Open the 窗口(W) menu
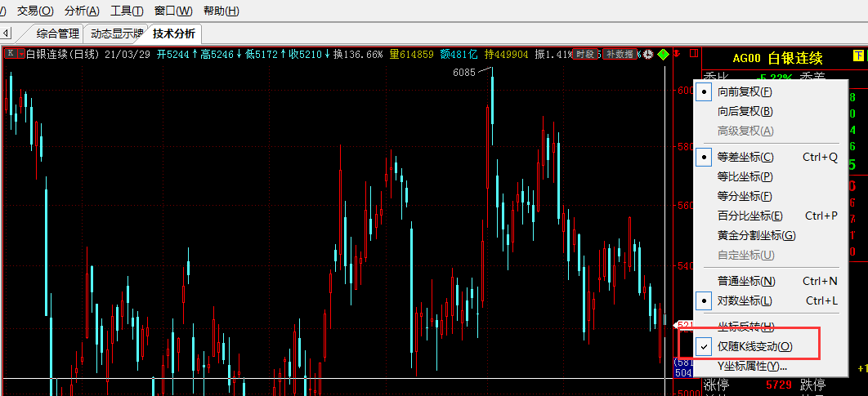 click(x=174, y=11)
